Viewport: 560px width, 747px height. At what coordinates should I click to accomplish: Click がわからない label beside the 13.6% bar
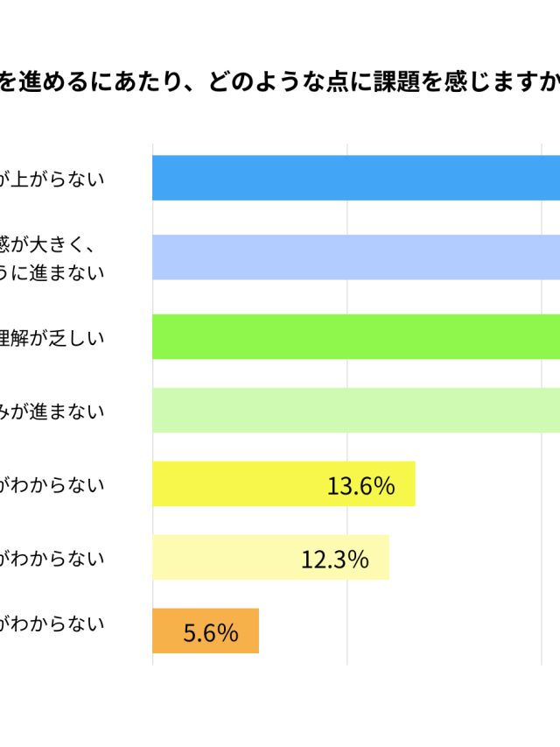pos(52,484)
